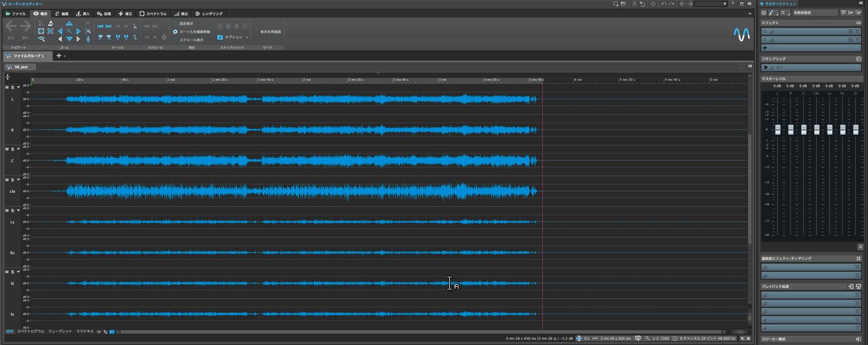Click the camera snapshot icon beside オプション
868x345 pixels.
click(x=220, y=37)
